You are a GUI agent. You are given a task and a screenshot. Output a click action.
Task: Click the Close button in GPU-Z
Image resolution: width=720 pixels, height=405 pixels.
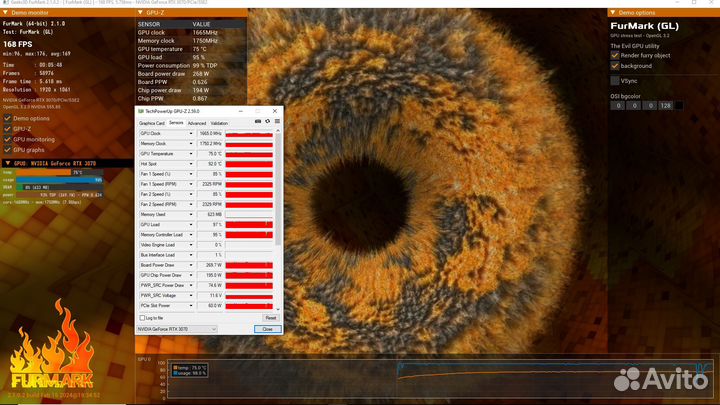(267, 329)
